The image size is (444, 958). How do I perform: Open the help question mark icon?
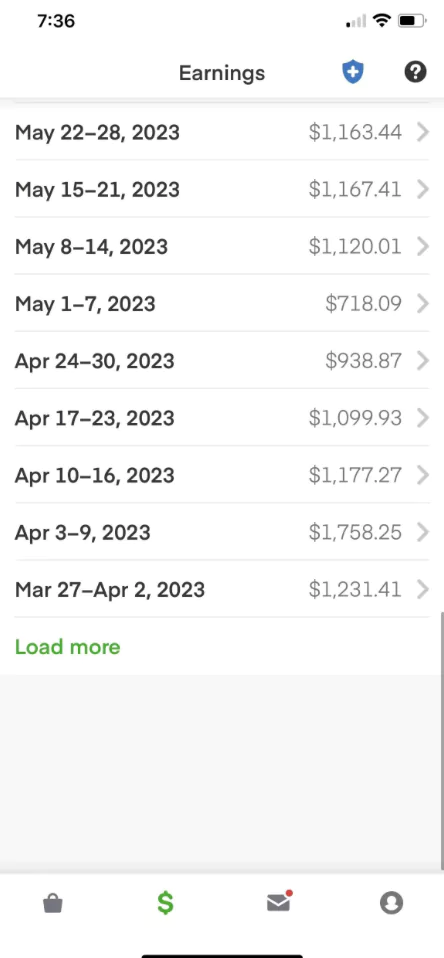pyautogui.click(x=415, y=73)
